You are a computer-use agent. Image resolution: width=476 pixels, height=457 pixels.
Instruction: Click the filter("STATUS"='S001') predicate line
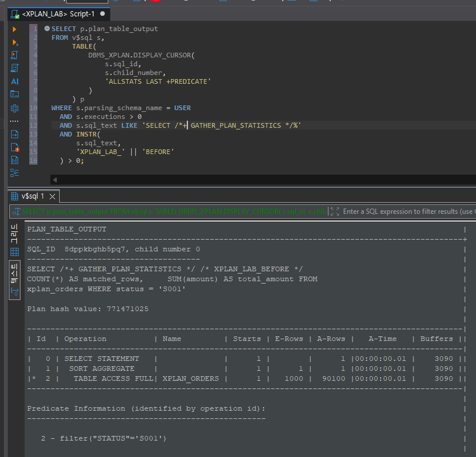pyautogui.click(x=104, y=438)
